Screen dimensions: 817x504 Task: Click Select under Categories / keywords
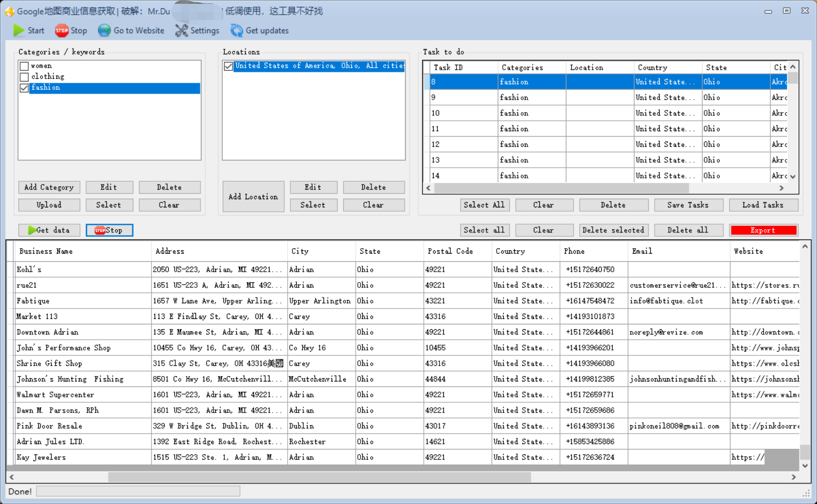(109, 205)
